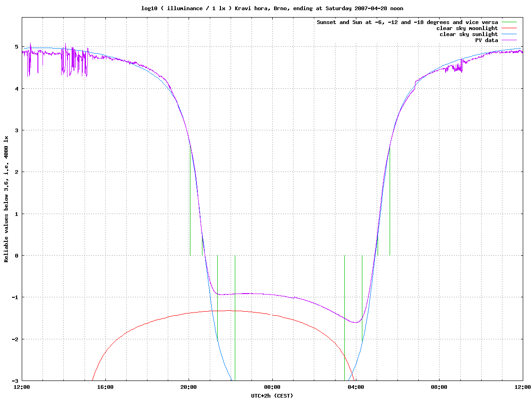Click the x-axis tick label 04:00
The height and width of the screenshot is (399, 532).
tap(355, 387)
